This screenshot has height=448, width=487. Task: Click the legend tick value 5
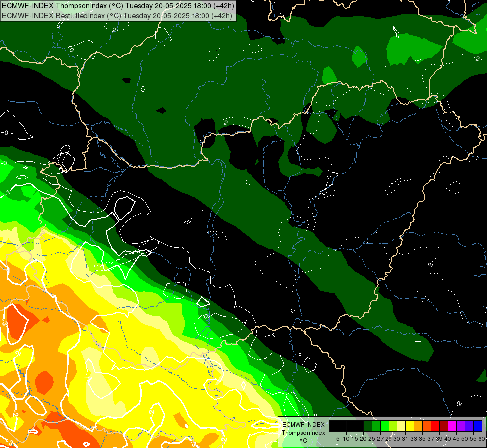tap(338, 439)
